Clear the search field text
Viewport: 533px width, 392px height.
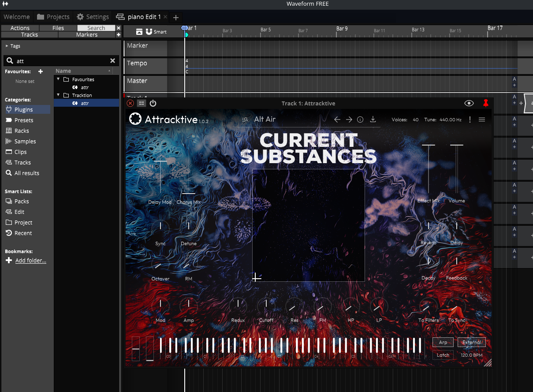tap(112, 61)
